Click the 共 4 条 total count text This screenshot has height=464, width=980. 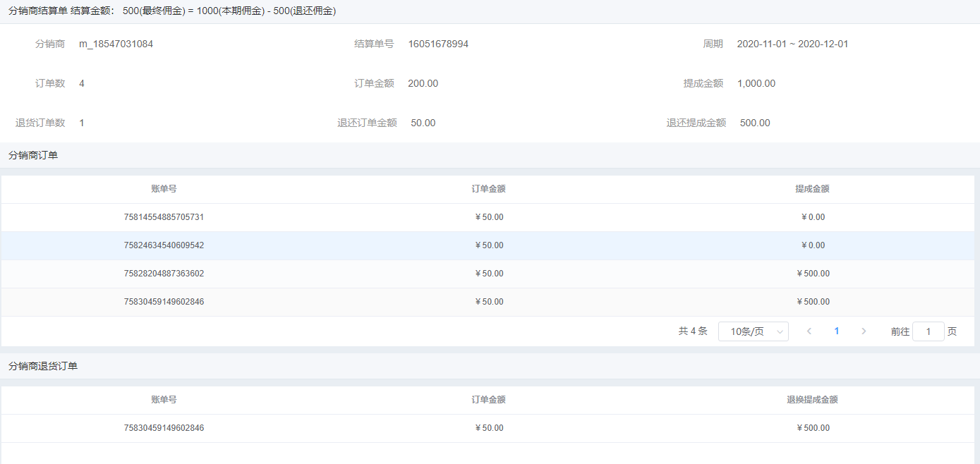[x=692, y=331]
